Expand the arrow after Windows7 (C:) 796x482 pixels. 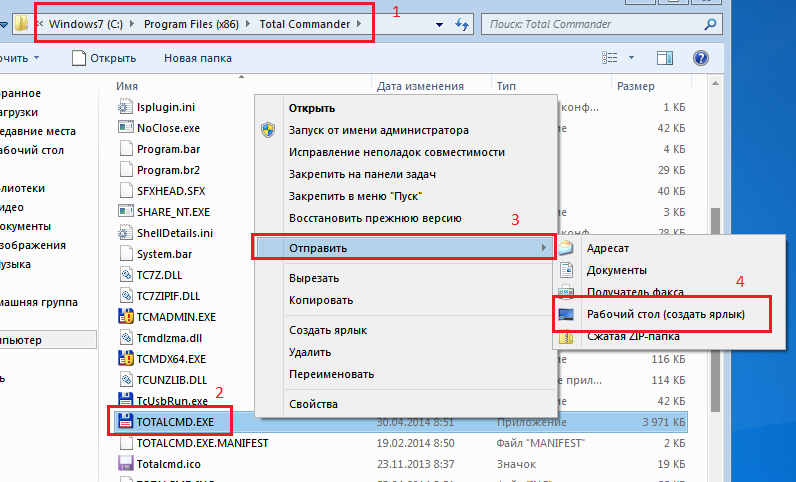[x=132, y=23]
